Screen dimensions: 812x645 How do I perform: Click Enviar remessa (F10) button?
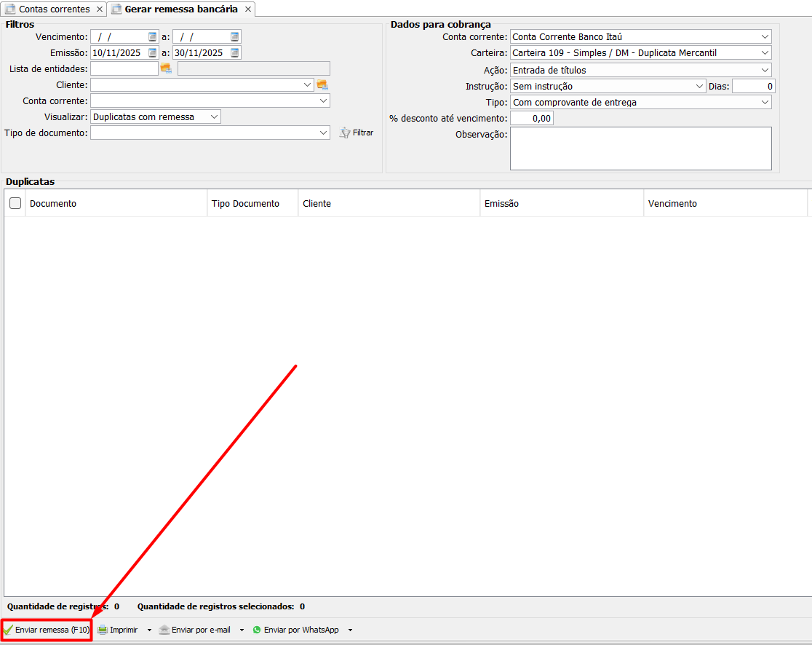coord(47,630)
